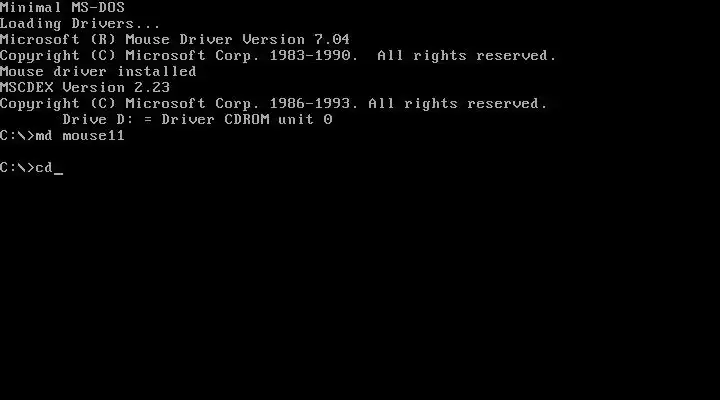The image size is (720, 400).
Task: Click 'All rights reserved.' on Mouse Driver line
Action: [467, 56]
